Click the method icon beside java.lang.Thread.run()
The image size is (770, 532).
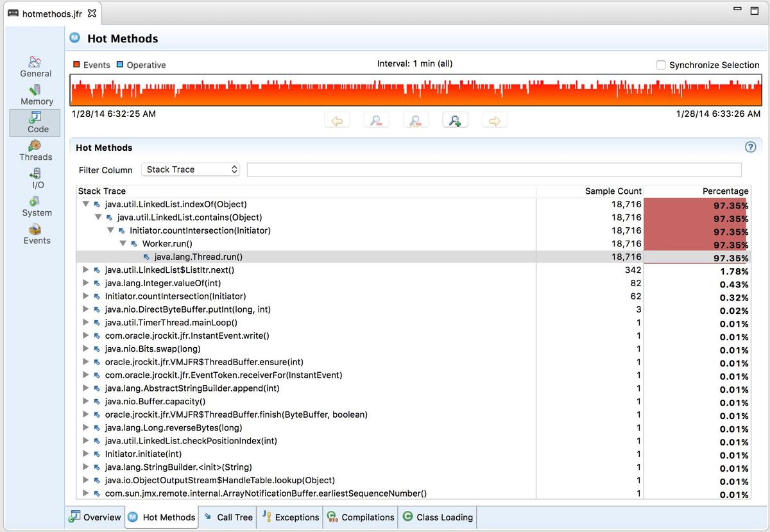tap(146, 257)
